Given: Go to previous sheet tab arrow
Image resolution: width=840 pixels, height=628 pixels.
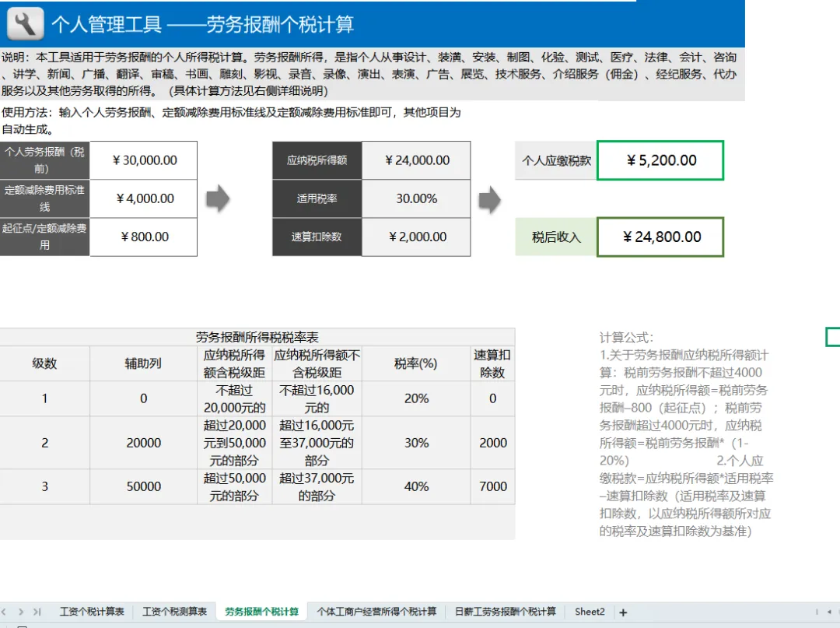Looking at the screenshot, I should coord(5,612).
